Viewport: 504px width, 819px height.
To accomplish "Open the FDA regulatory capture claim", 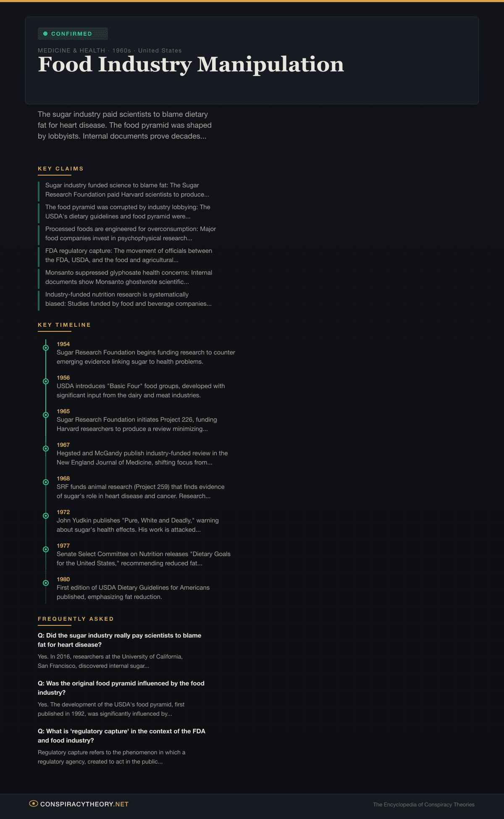I will (129, 255).
